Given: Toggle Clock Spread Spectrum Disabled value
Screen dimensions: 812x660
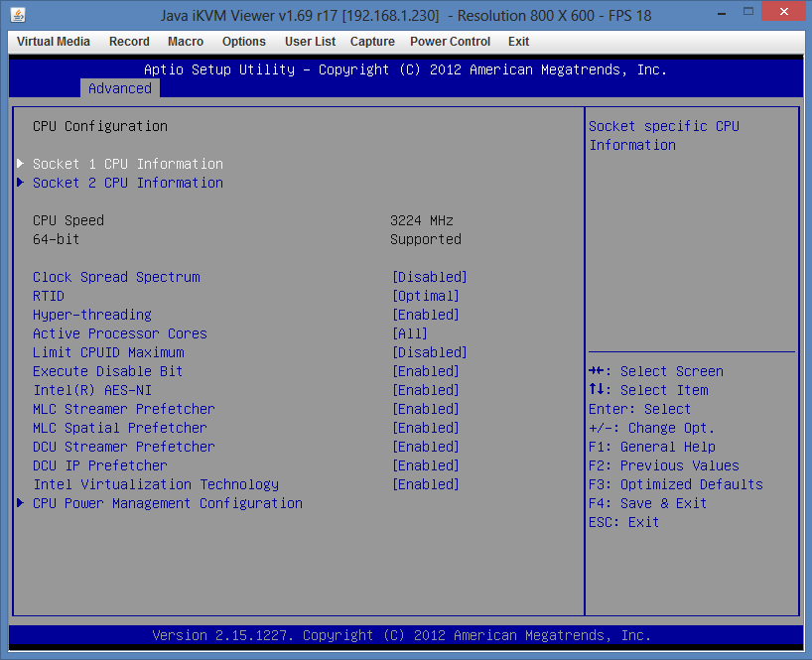Looking at the screenshot, I should point(430,277).
